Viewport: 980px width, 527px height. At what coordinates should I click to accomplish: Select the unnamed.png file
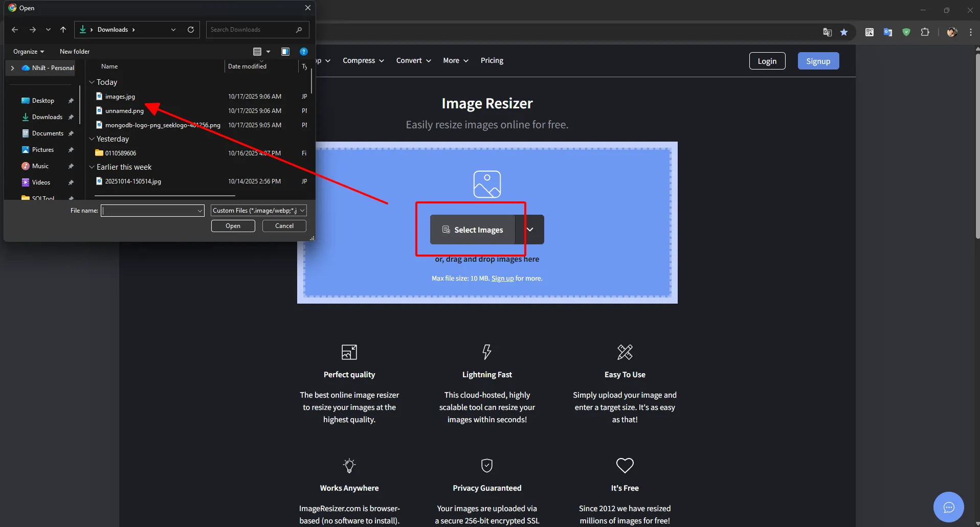pyautogui.click(x=124, y=111)
